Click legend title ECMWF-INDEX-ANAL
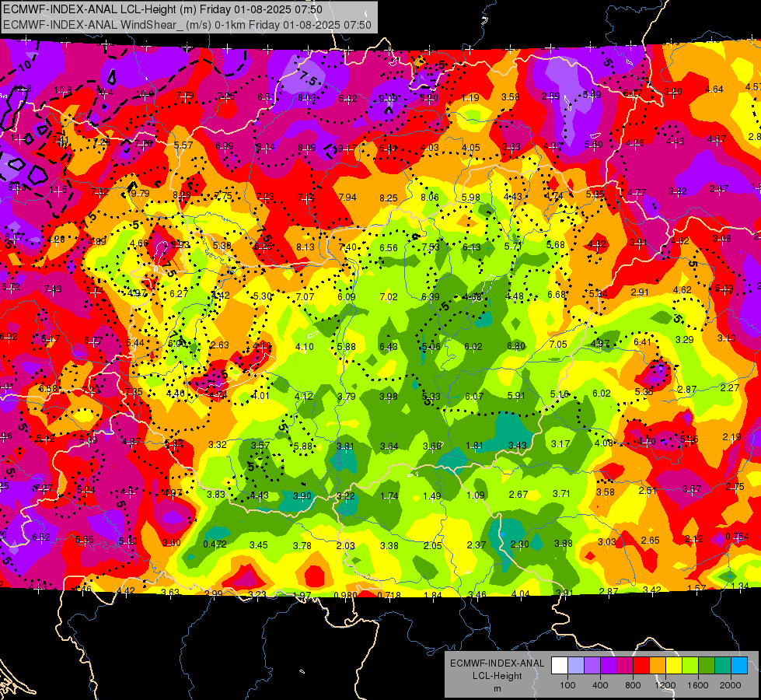The height and width of the screenshot is (700, 761). coord(497,663)
